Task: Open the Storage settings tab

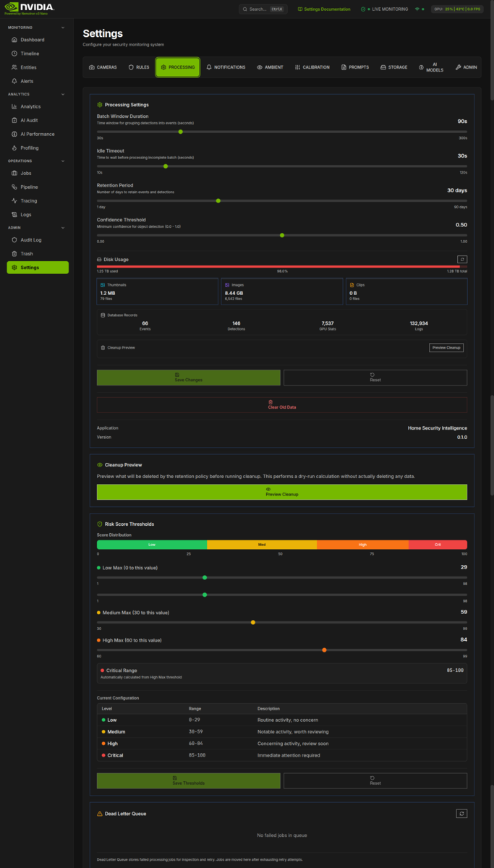Action: tap(393, 67)
